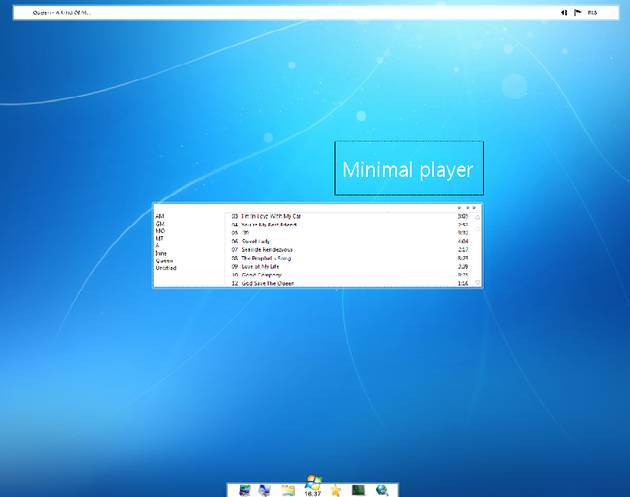Click the Minimal player title box
Viewport: 630px width, 497px height.
point(408,169)
